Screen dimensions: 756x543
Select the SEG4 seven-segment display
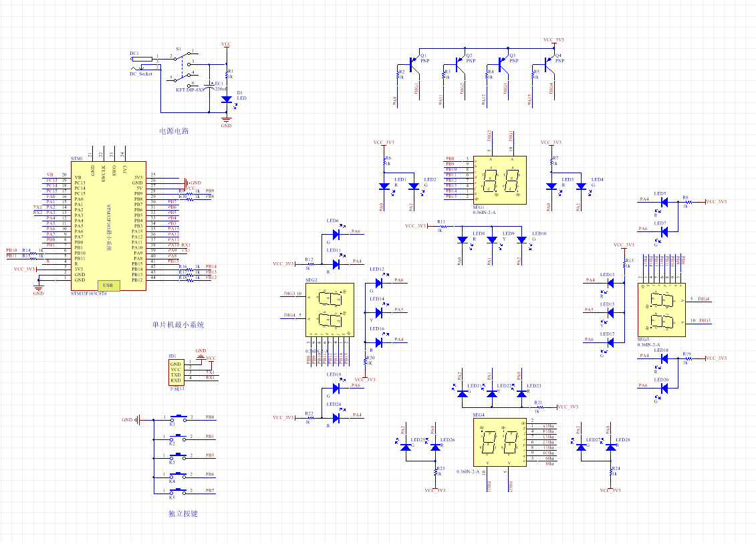499,442
